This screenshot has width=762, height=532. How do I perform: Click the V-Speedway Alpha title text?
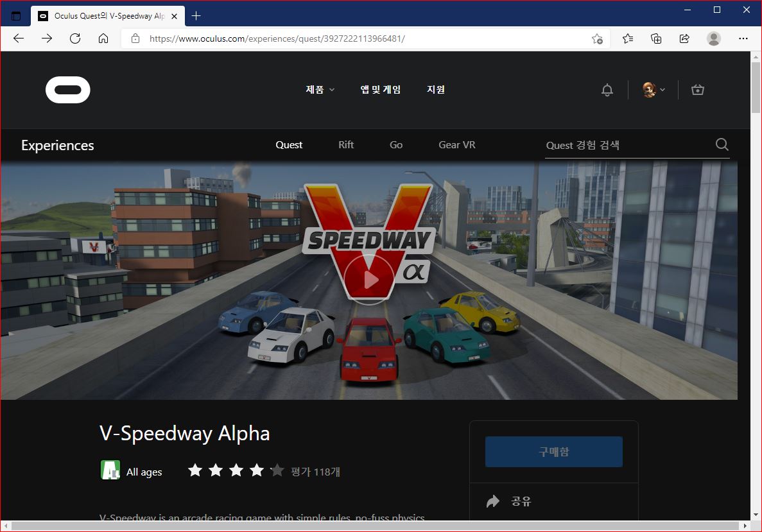pyautogui.click(x=185, y=433)
